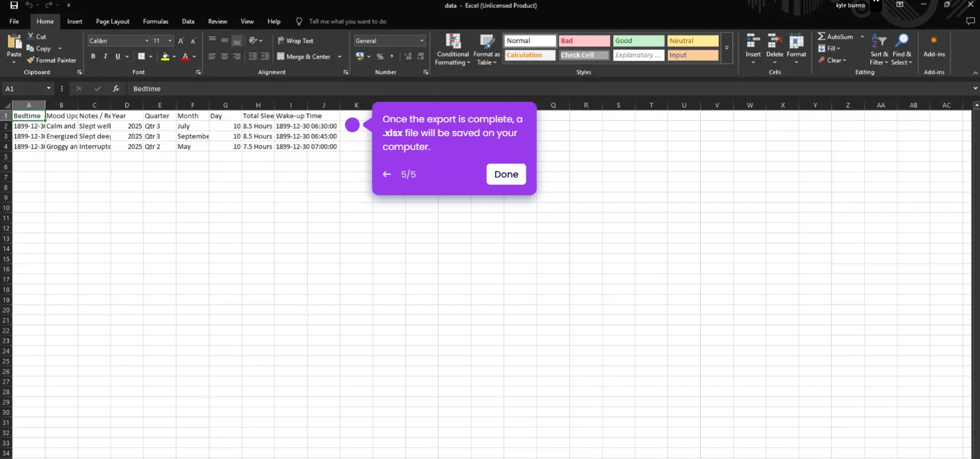Apply red font color
Screen dimensions: 980x459
[186, 57]
